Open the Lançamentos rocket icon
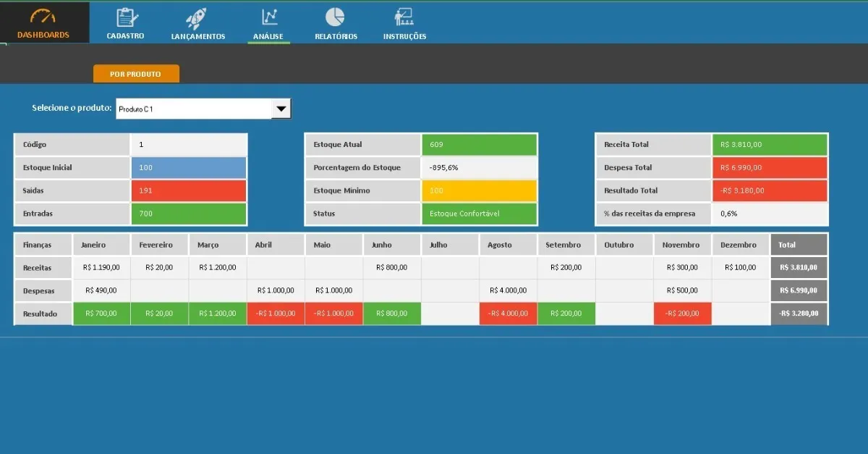Screen dimensions: 868x454 pos(197,17)
